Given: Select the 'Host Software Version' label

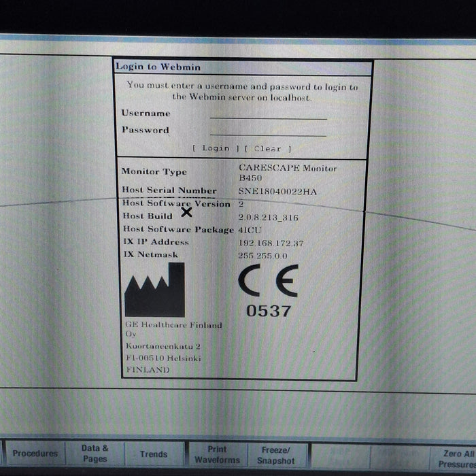Looking at the screenshot, I should tap(176, 203).
